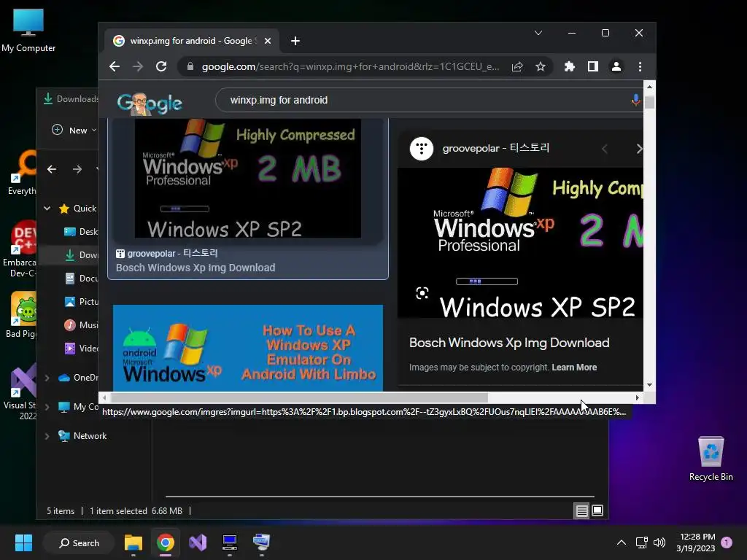The image size is (747, 560).
Task: Open taskbar clock 12:28 PM
Action: coord(695,542)
